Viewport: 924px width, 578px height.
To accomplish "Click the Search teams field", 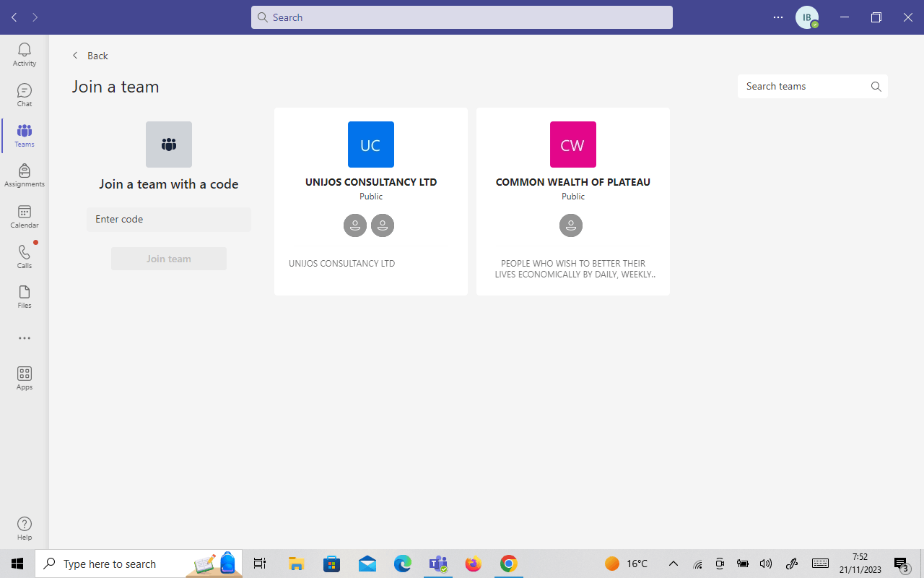I will point(813,86).
